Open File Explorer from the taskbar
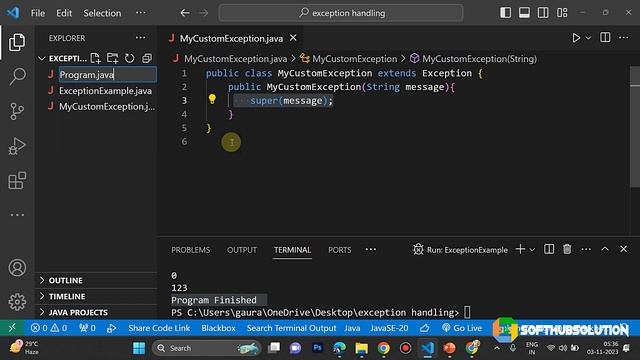 point(361,348)
